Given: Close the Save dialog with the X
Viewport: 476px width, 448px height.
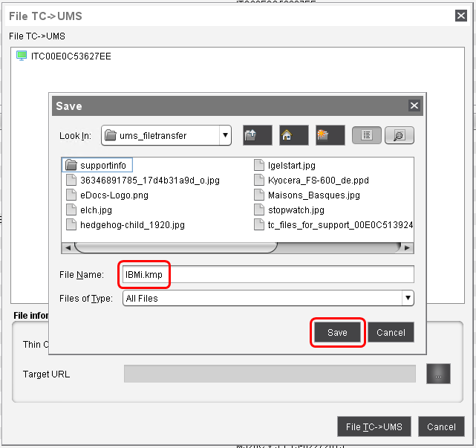Looking at the screenshot, I should [x=414, y=105].
